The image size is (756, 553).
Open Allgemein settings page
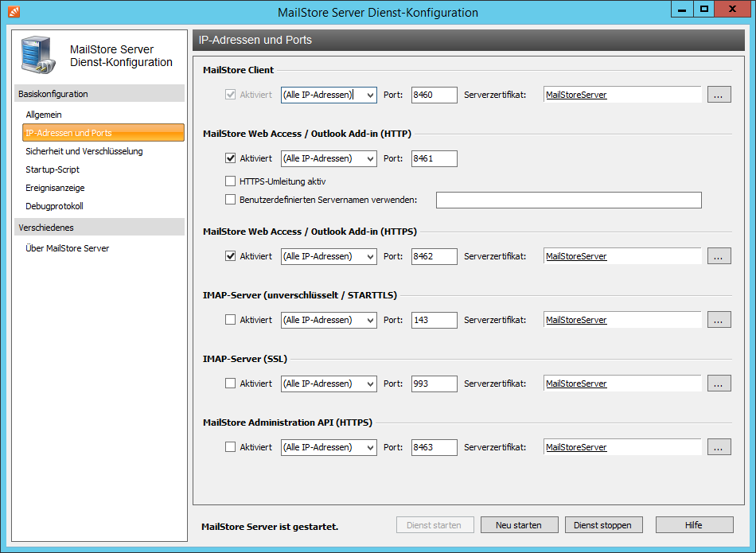coord(44,115)
